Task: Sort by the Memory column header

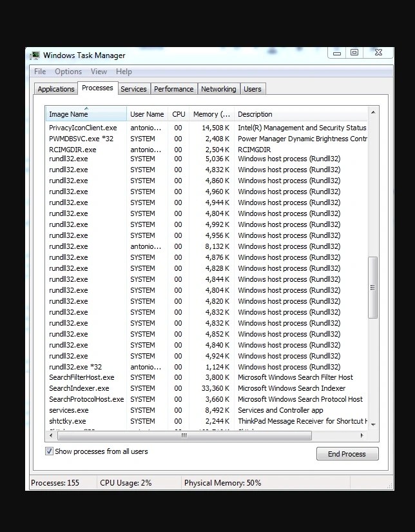Action: (x=211, y=114)
